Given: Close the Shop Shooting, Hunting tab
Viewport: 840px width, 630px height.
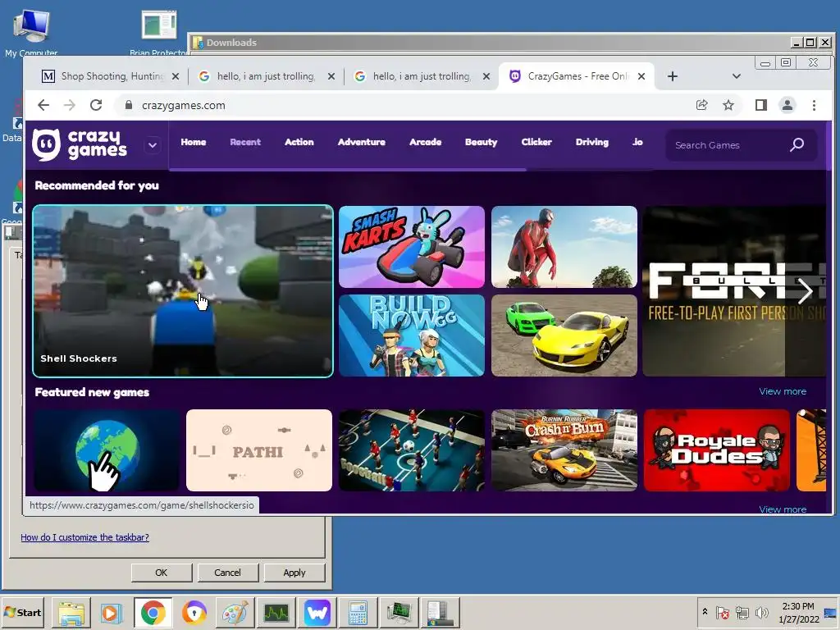Looking at the screenshot, I should [x=176, y=76].
